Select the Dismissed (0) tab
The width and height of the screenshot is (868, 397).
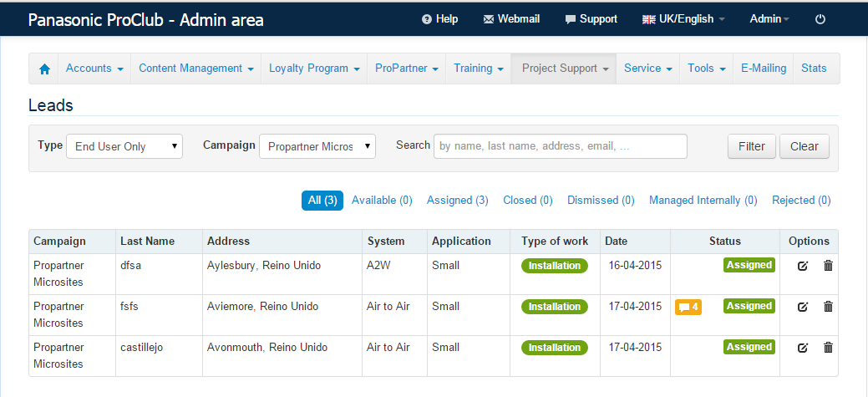pyautogui.click(x=601, y=201)
